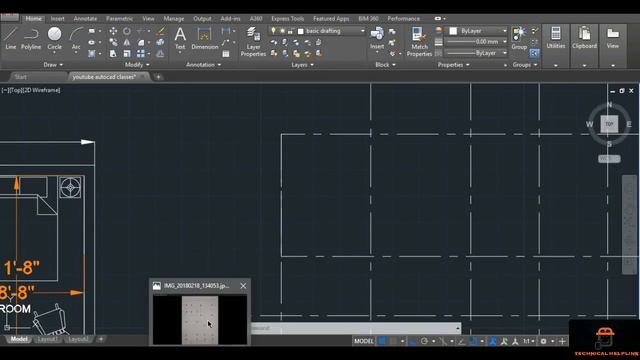
Task: Click the gear workspace switching button
Action: coord(544,341)
